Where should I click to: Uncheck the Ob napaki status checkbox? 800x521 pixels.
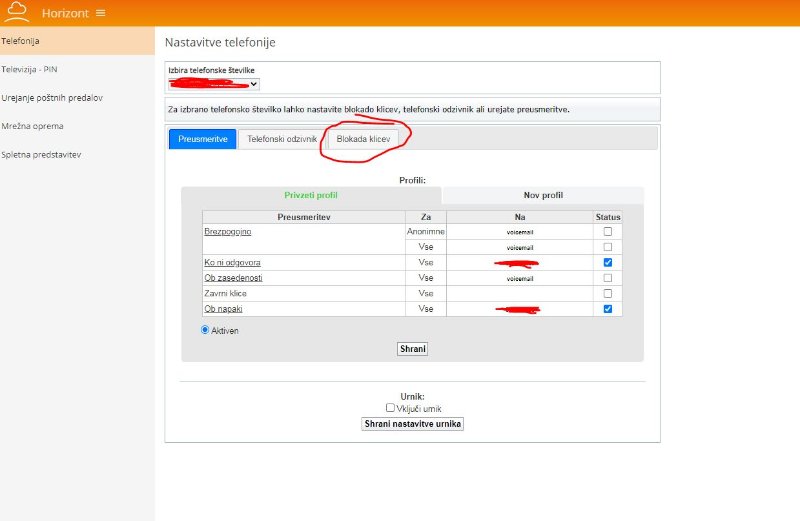(608, 309)
